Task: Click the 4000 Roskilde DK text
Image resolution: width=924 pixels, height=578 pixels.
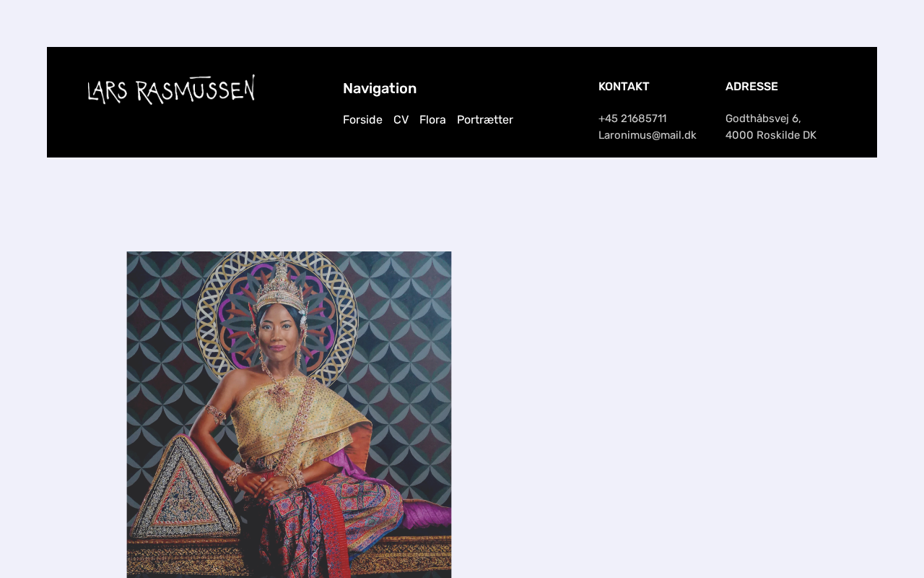Action: click(x=771, y=135)
